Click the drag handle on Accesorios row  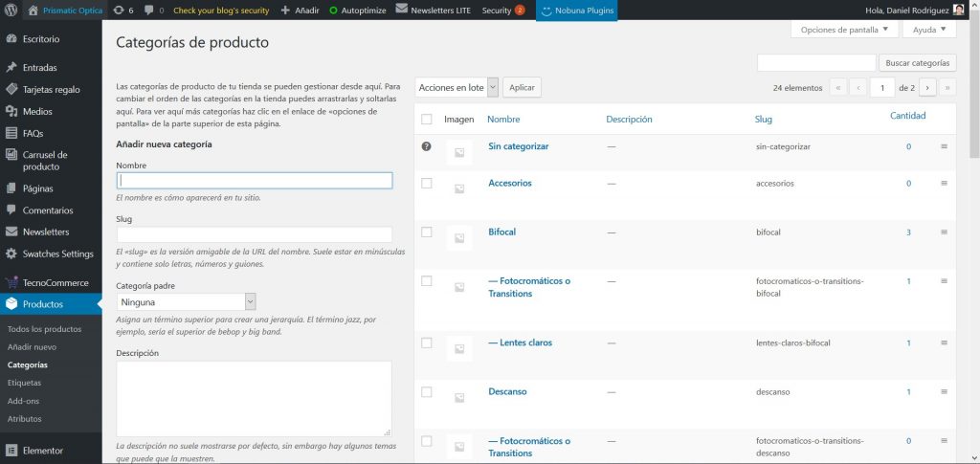click(944, 183)
